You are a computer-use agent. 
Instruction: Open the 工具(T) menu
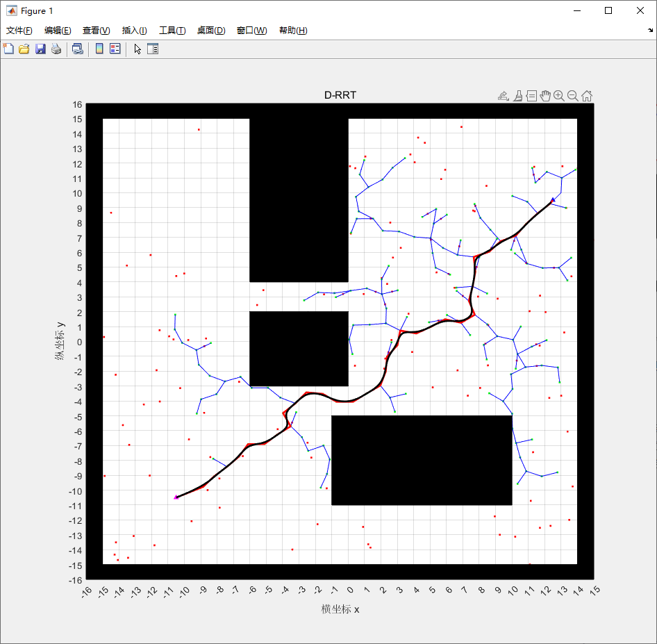[172, 30]
